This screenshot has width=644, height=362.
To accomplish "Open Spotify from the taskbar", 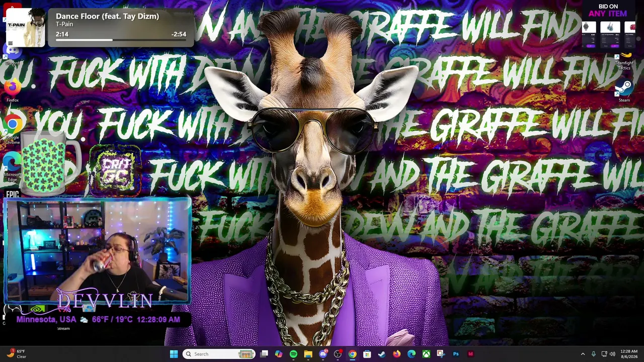I will coord(293,354).
